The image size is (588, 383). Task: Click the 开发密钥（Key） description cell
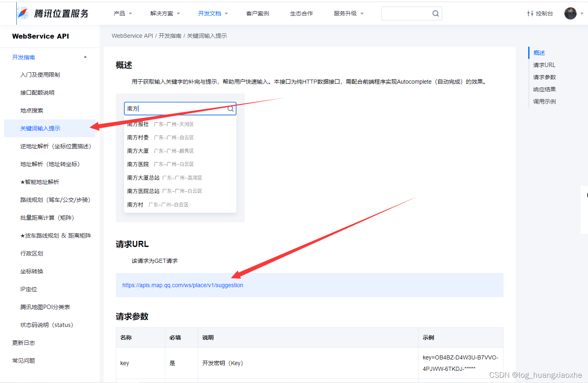308,363
